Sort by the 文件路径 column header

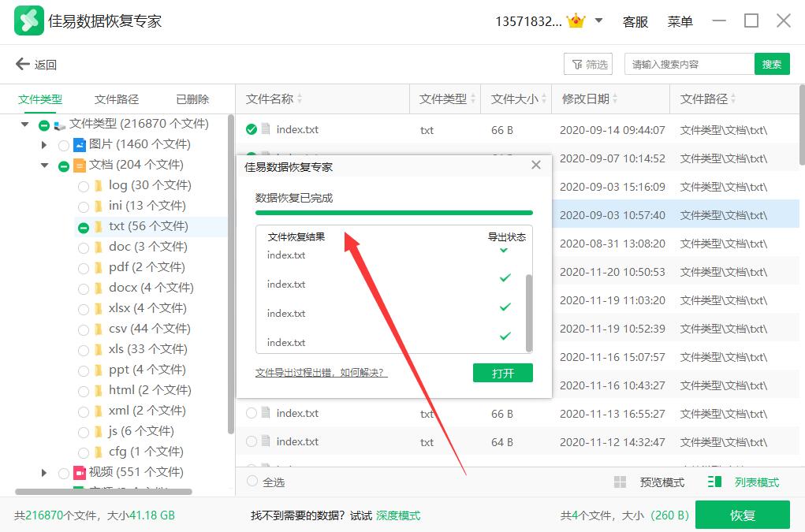pyautogui.click(x=707, y=99)
